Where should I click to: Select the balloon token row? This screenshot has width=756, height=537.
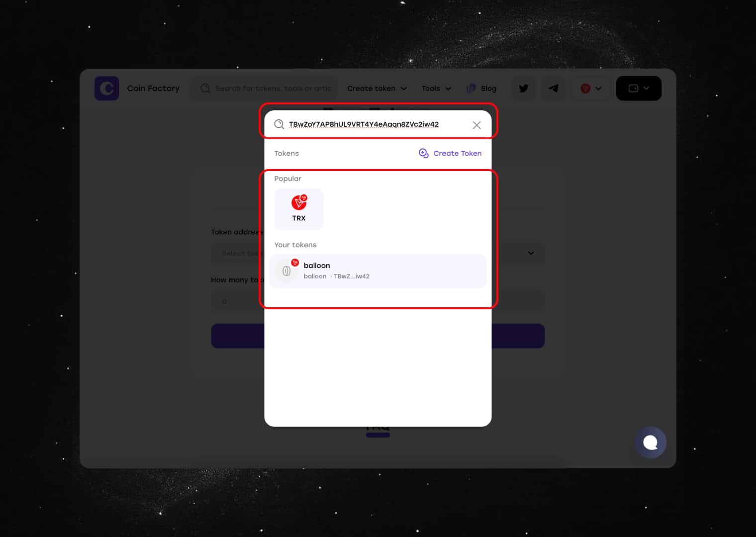tap(378, 271)
